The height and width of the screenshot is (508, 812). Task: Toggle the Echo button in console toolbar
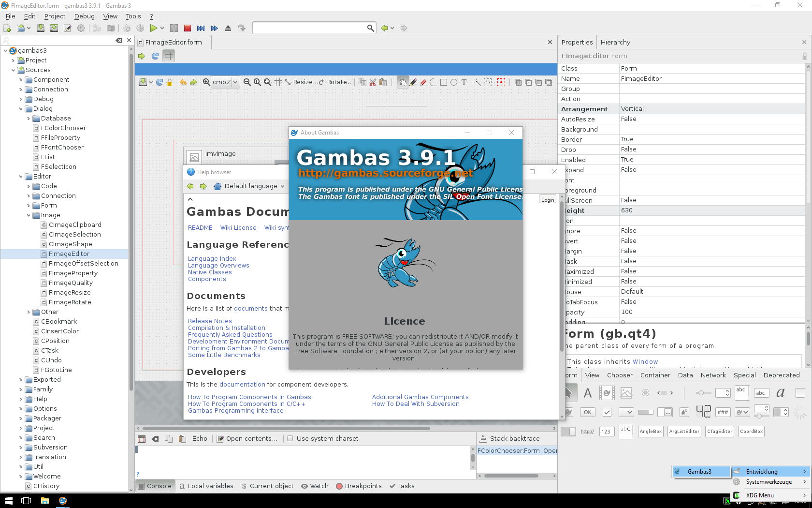pyautogui.click(x=200, y=439)
